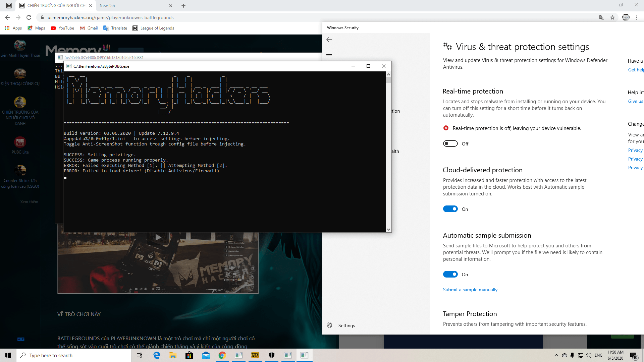
Task: Select the CHIẾN TRƯỜNG CỦA NGƯỜI CH browser tab
Action: (56, 6)
